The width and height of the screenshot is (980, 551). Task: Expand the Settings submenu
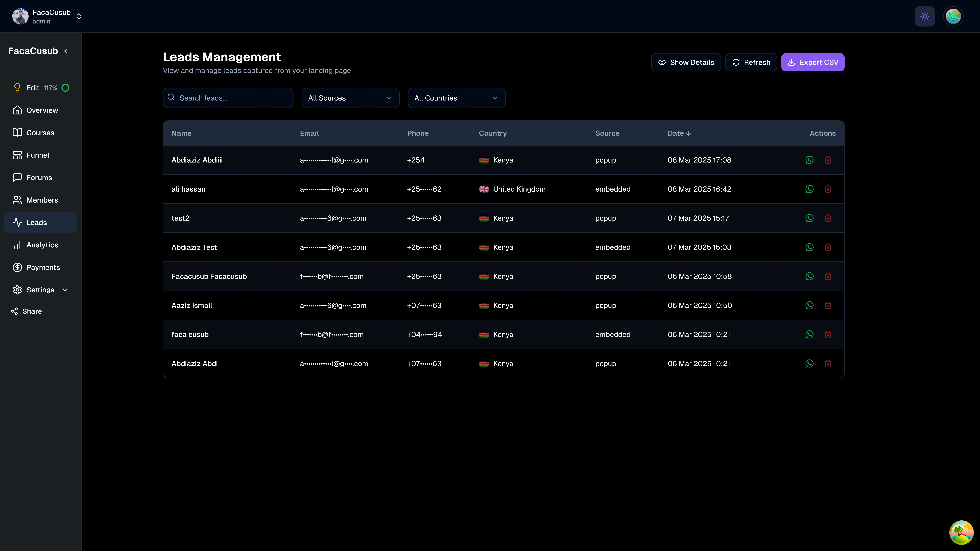coord(40,290)
